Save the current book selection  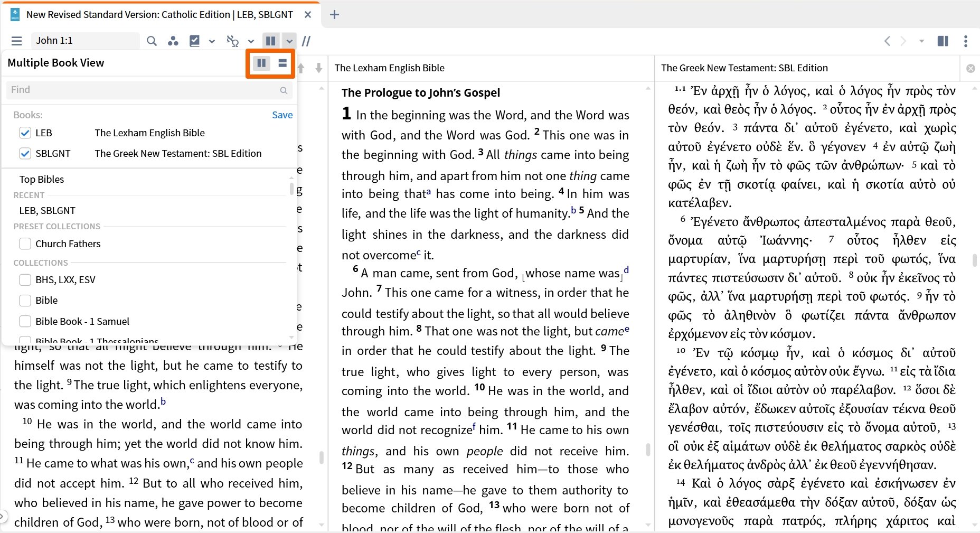pyautogui.click(x=282, y=115)
